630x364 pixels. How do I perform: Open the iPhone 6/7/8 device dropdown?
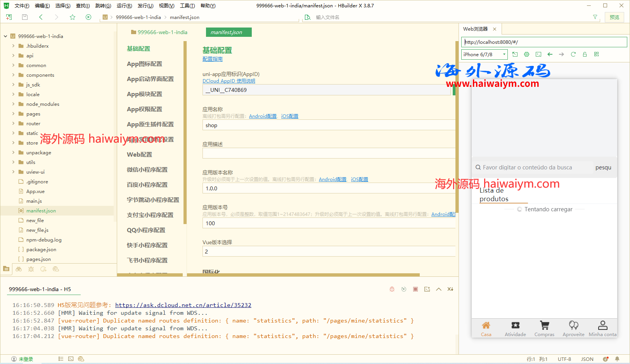click(x=484, y=54)
